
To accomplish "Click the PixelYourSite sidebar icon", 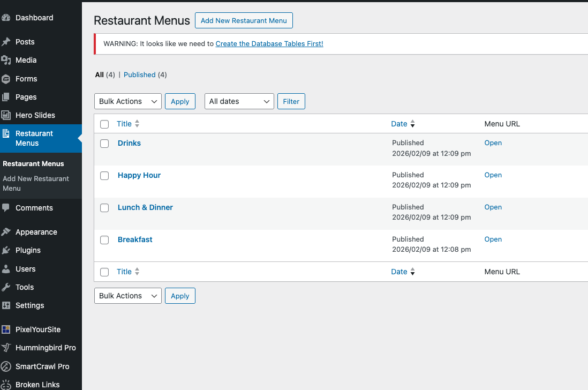I will (x=6, y=329).
